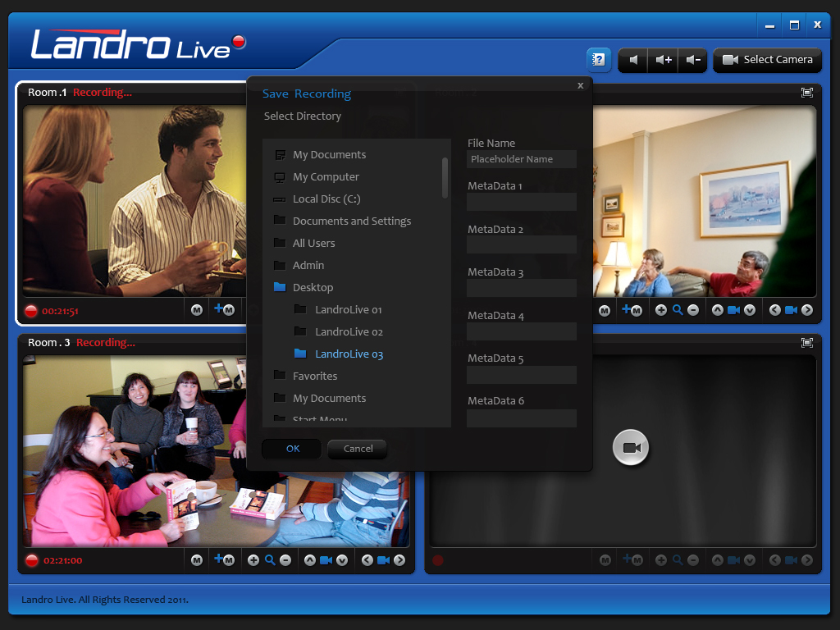
Task: Stop recording in Room 3 with the red button
Action: 32,560
